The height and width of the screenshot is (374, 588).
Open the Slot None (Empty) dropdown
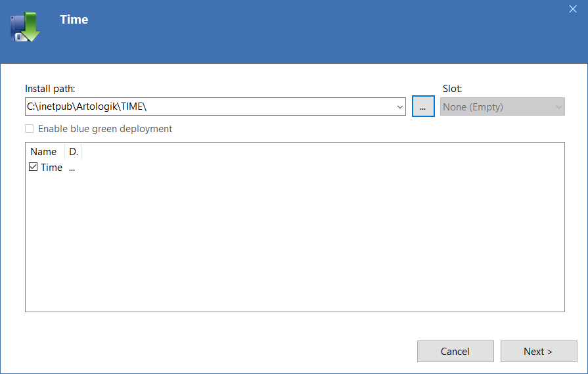[502, 107]
